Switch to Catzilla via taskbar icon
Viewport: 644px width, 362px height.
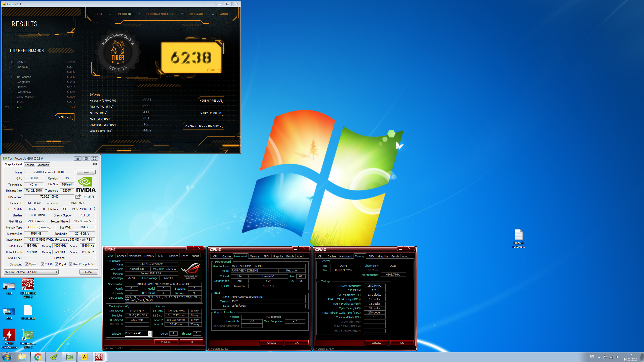click(85, 357)
